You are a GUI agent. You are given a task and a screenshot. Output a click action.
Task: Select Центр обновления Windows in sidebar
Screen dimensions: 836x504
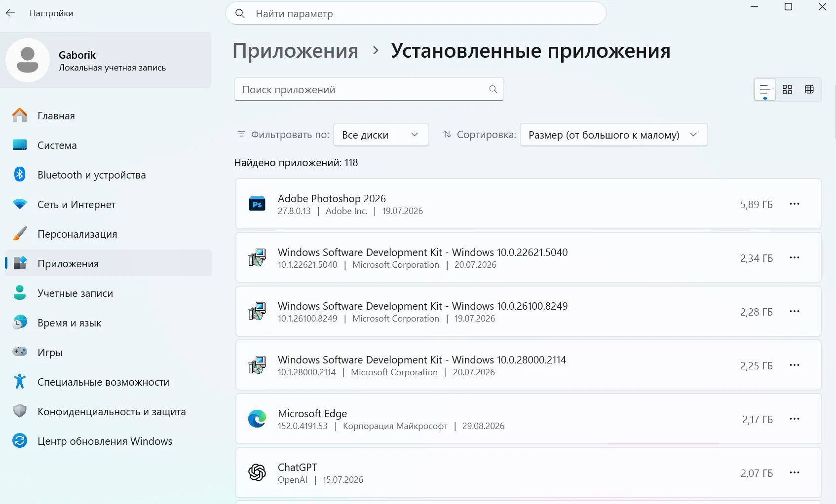(108, 441)
